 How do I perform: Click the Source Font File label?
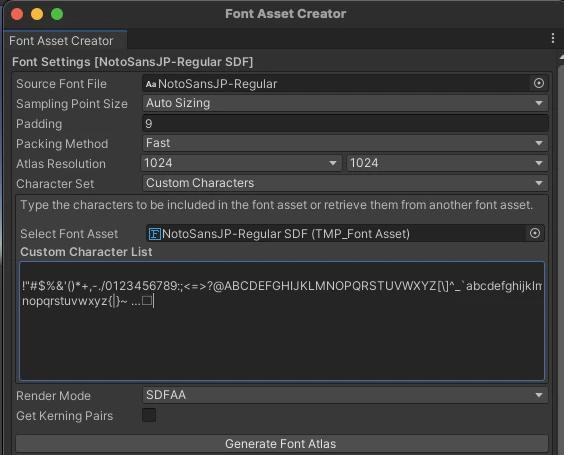point(62,84)
